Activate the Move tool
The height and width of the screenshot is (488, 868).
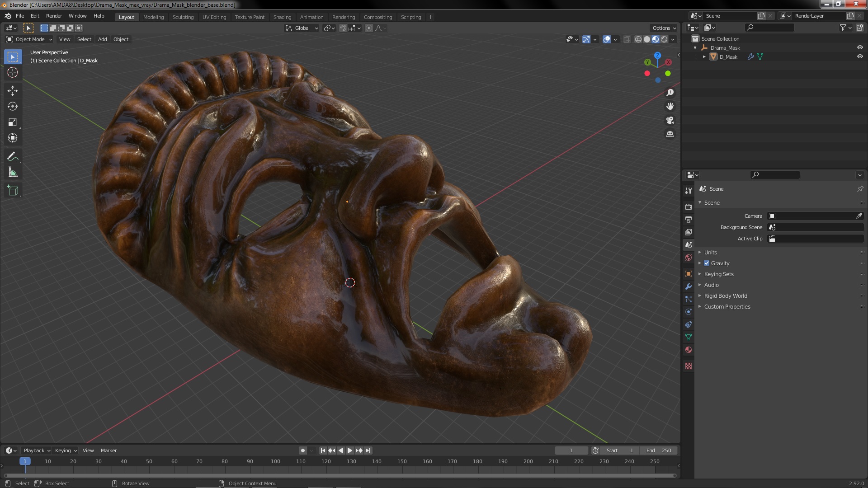click(x=13, y=91)
